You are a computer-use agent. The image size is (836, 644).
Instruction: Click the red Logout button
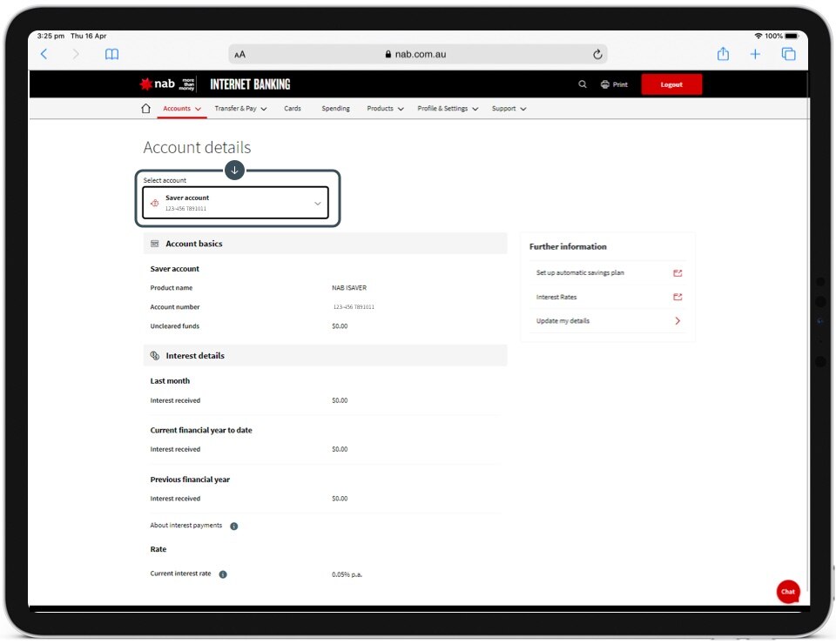point(671,84)
